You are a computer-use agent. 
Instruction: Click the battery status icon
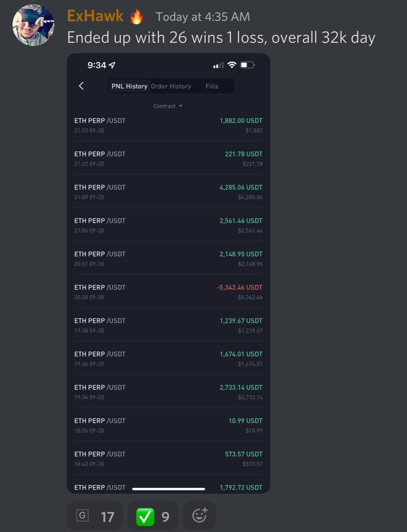(247, 65)
